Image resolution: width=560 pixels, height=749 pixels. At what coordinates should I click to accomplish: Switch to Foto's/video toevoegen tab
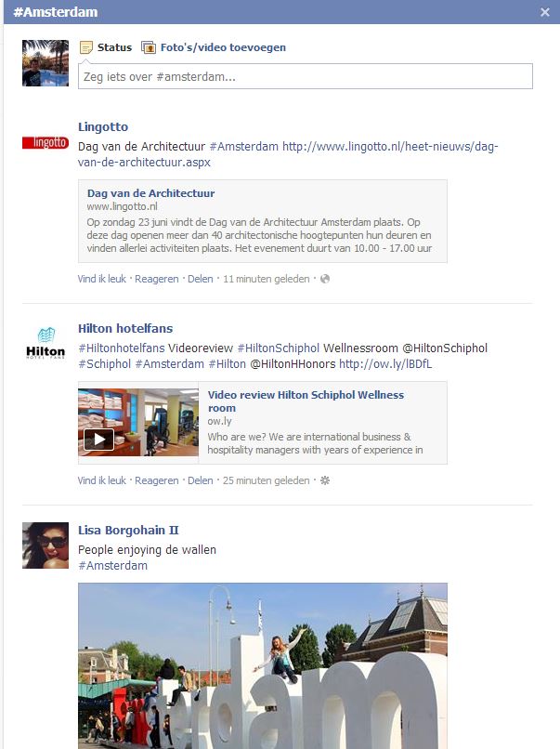tap(223, 47)
